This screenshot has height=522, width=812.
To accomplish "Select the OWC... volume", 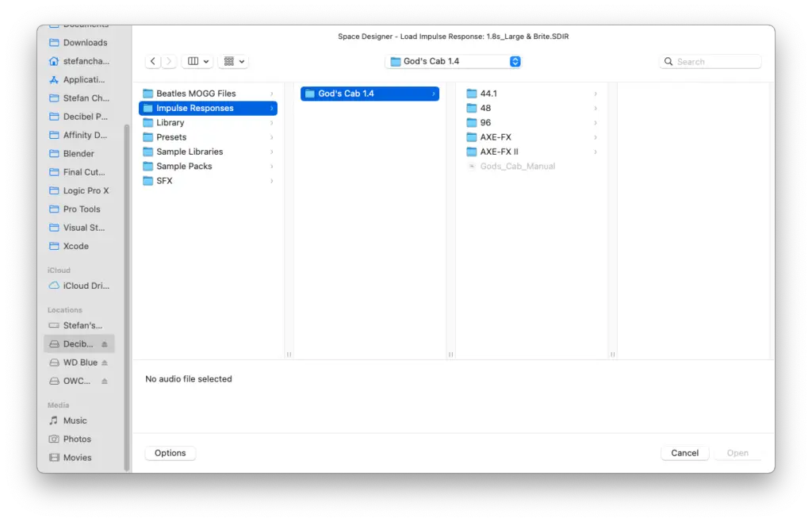I will 79,381.
